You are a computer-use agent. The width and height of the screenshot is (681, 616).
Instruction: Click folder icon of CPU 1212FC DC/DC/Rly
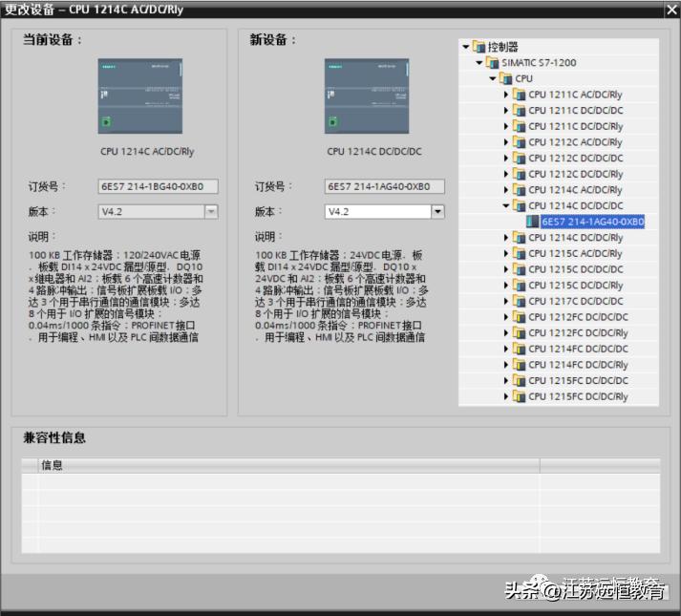pyautogui.click(x=519, y=332)
